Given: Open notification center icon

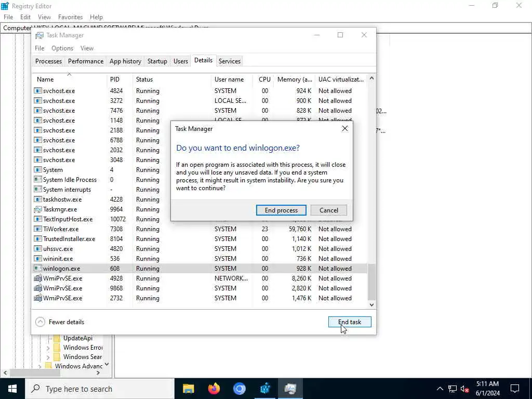Looking at the screenshot, I should [515, 389].
